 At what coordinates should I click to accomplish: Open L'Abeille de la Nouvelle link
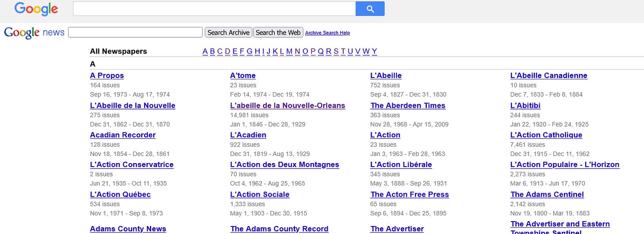point(133,106)
